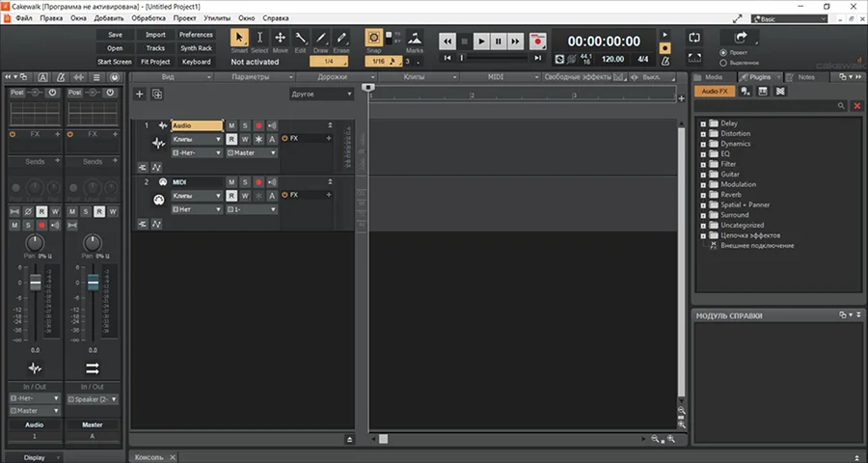Solo the MIDI track

pos(245,182)
